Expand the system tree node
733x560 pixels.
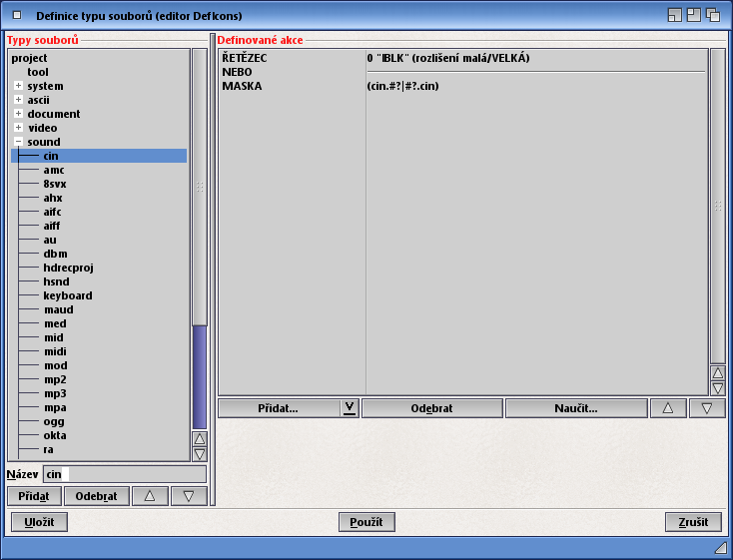click(x=18, y=86)
